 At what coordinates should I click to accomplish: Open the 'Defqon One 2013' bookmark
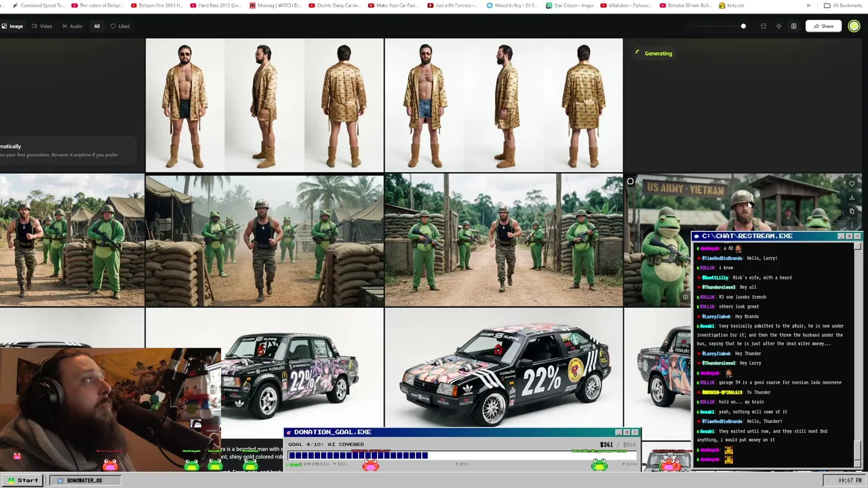tap(156, 5)
